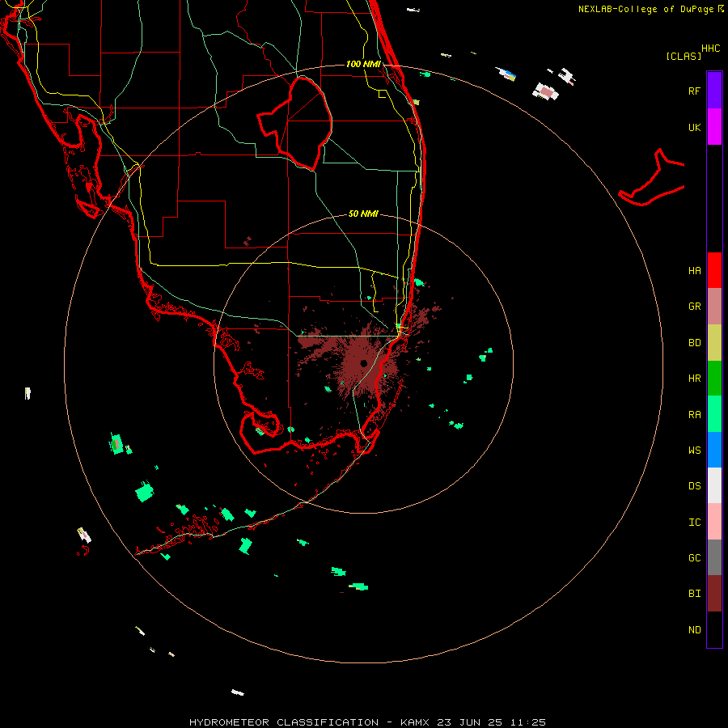Click the RF purple legend swatch
Viewport: 728px width, 728px height.
[714, 91]
